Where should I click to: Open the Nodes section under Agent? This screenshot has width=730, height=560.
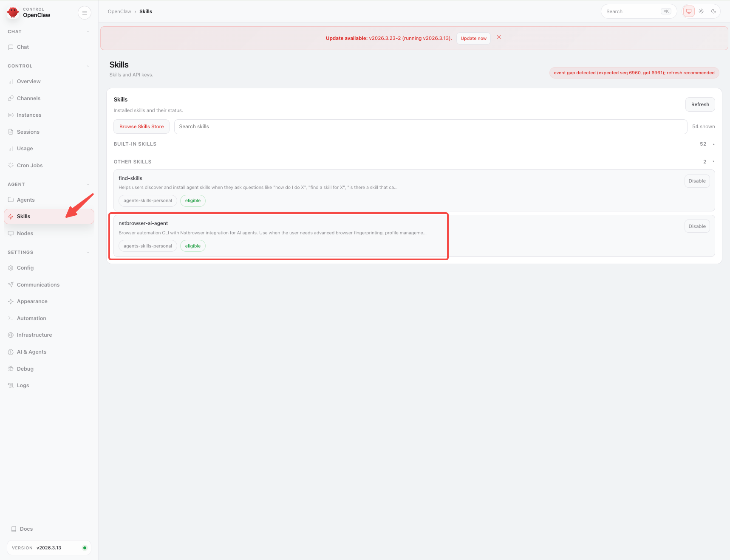click(x=25, y=233)
